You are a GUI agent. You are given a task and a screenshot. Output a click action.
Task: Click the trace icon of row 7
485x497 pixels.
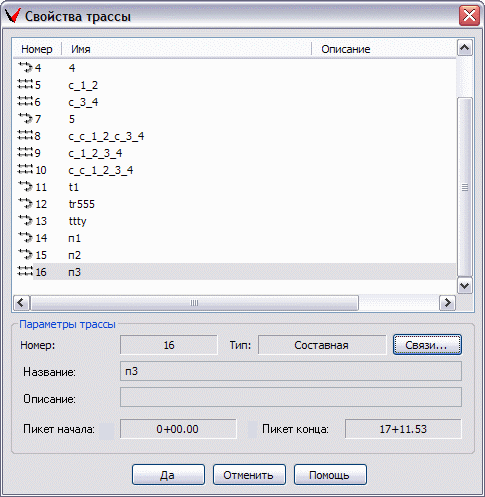25,118
